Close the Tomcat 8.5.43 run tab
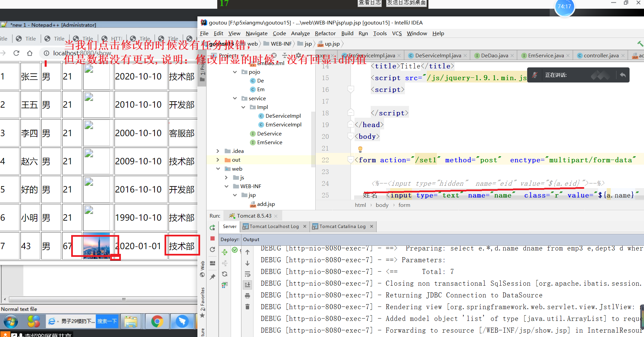The height and width of the screenshot is (337, 644). [x=276, y=216]
